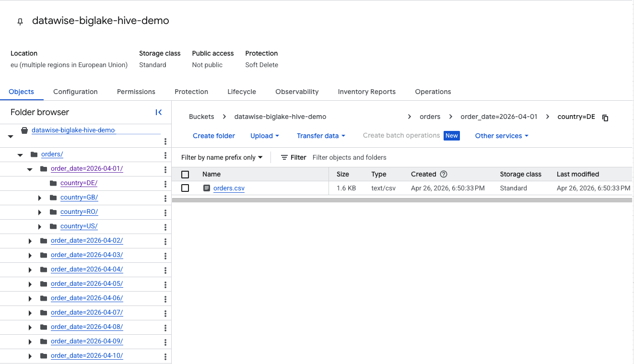The height and width of the screenshot is (364, 634).
Task: Click the pin icon beside the bucket name
Action: point(20,22)
